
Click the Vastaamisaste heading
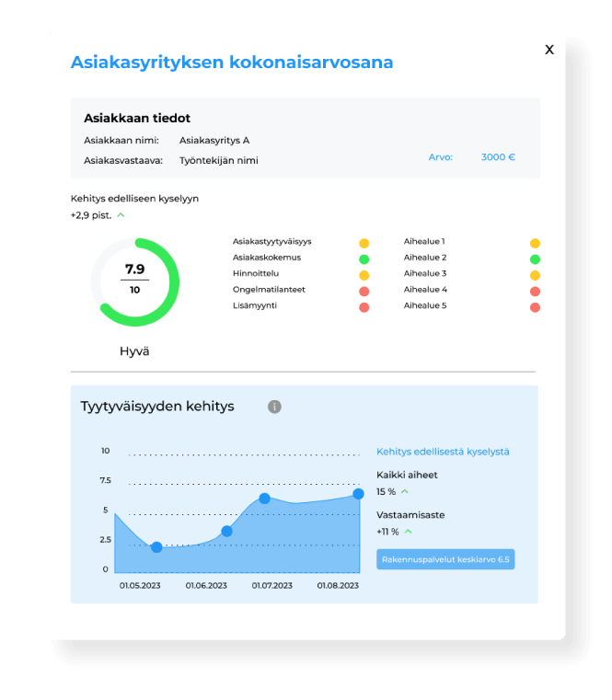click(410, 515)
